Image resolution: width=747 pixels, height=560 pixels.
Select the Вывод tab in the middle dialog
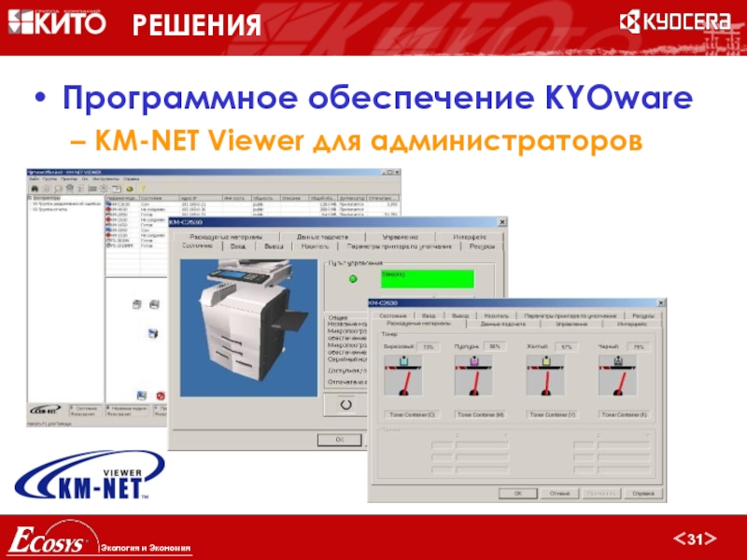tap(274, 246)
